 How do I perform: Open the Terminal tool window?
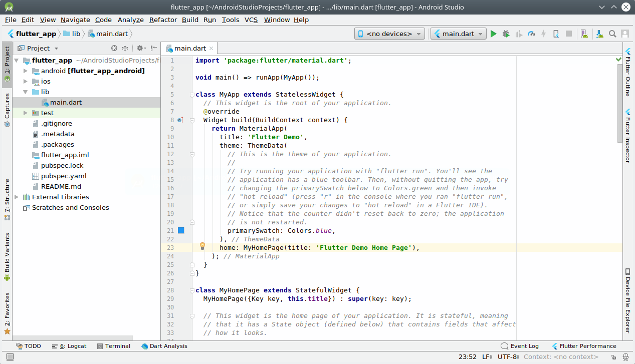point(114,345)
